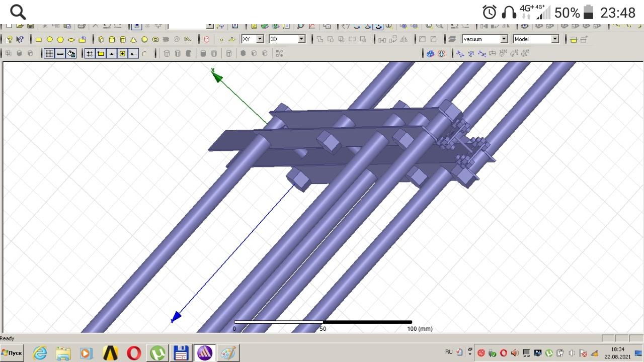Screen dimensions: 644x362
Task: Click the Draw torus tool
Action: (x=155, y=39)
